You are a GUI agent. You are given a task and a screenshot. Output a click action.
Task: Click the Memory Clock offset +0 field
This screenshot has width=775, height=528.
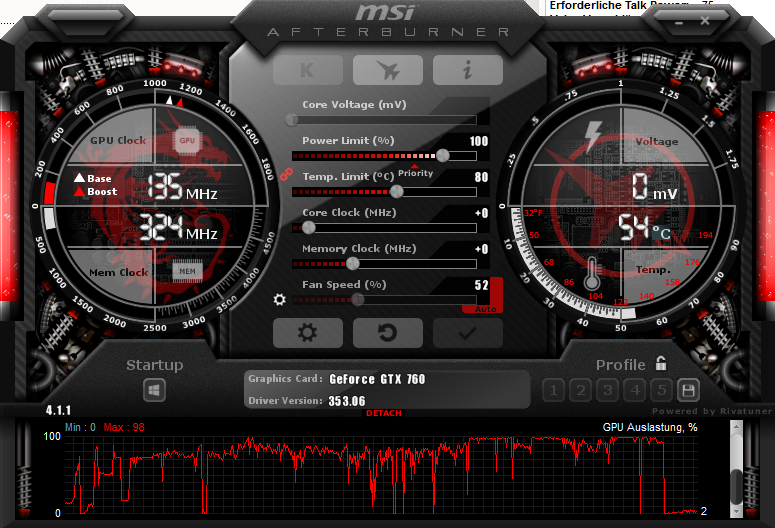(x=481, y=249)
